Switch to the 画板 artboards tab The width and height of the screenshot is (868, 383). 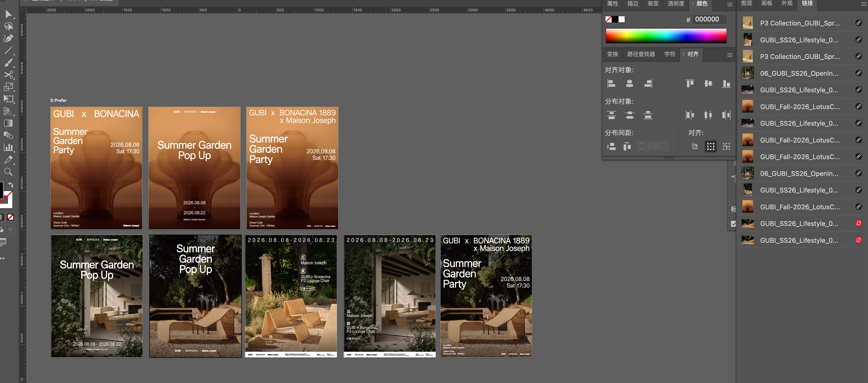click(767, 3)
